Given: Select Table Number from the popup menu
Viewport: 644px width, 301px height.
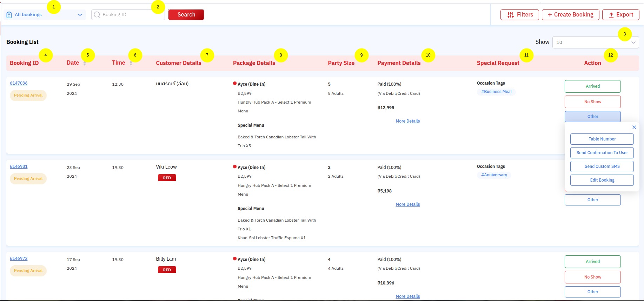Looking at the screenshot, I should click(602, 139).
